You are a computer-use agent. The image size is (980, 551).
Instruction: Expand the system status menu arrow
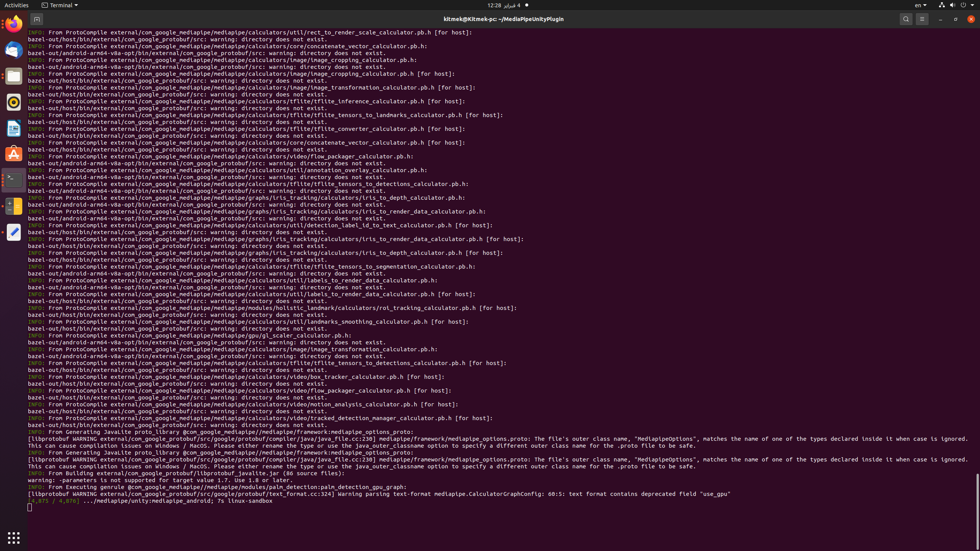click(x=973, y=5)
